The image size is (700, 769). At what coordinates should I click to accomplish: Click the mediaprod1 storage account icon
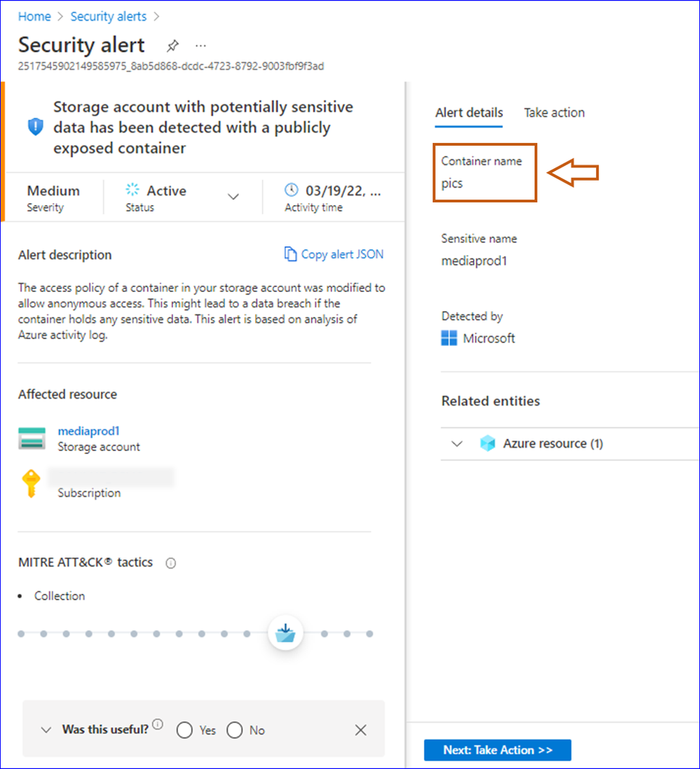coord(32,438)
